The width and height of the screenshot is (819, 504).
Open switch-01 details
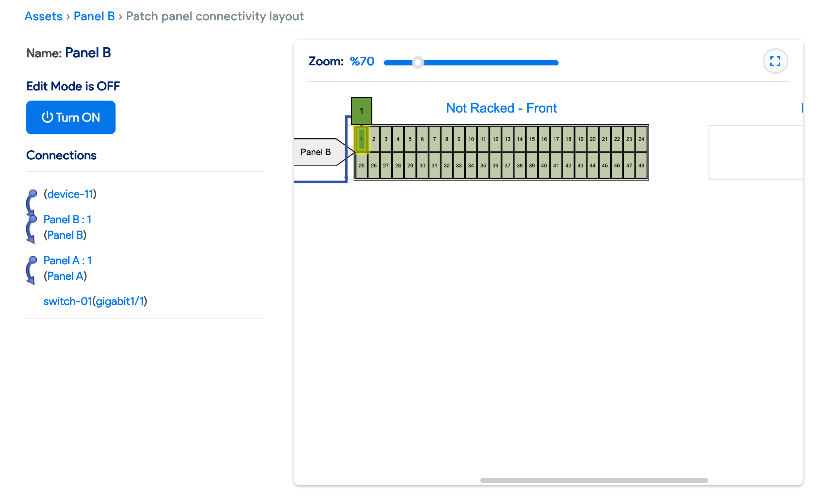68,301
